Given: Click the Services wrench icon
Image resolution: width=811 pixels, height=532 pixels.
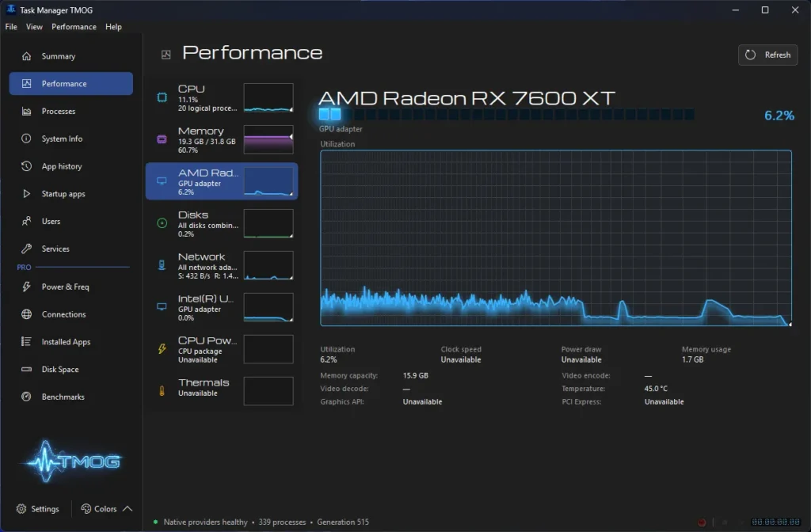Looking at the screenshot, I should click(x=26, y=249).
